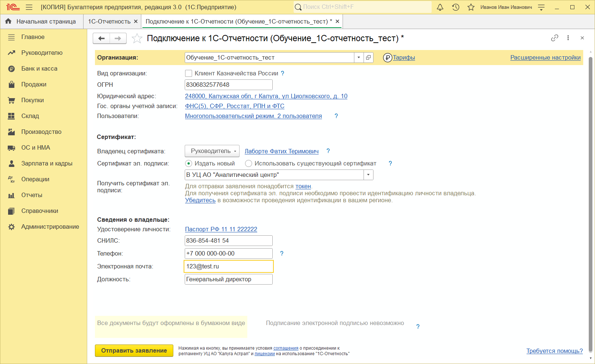Close the Подключение к 1С-Отчетности tab
The width and height of the screenshot is (595, 364).
tap(337, 21)
